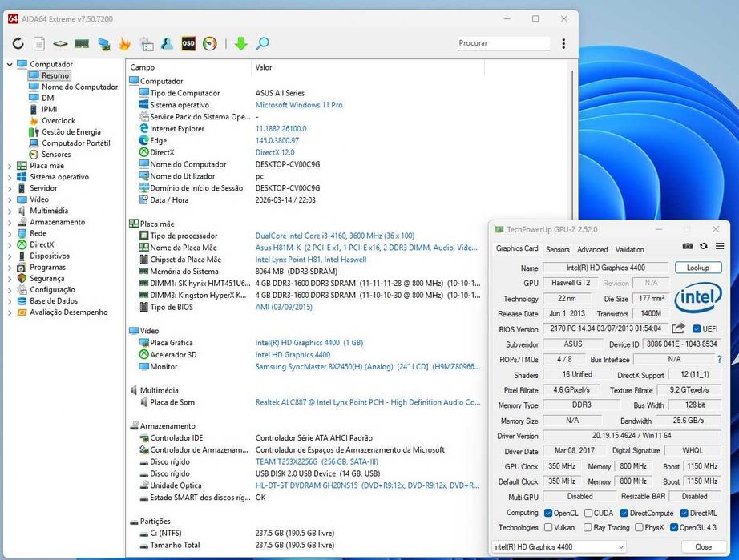Click the Procurar search field
This screenshot has height=560, width=739.
(x=503, y=42)
